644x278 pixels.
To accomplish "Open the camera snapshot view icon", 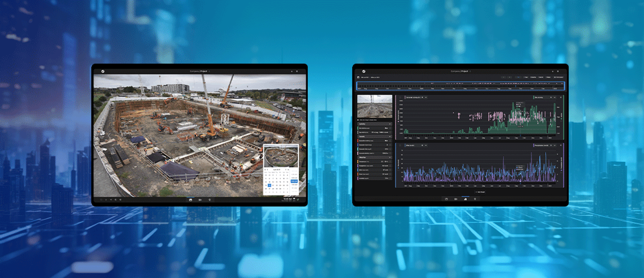I will coord(191,200).
